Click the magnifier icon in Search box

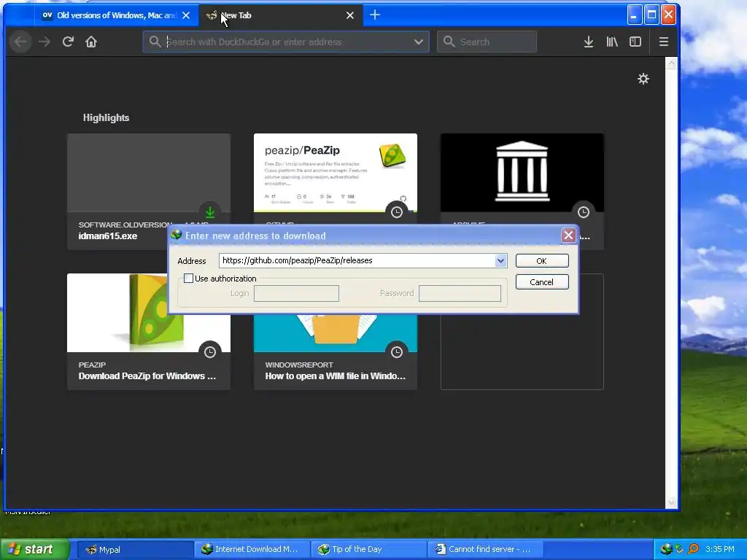click(449, 42)
